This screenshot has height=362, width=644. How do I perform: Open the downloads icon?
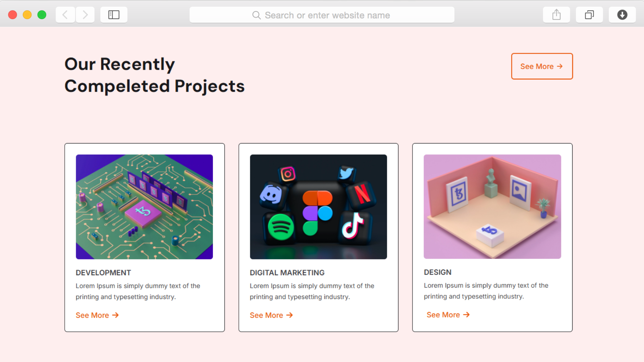622,15
